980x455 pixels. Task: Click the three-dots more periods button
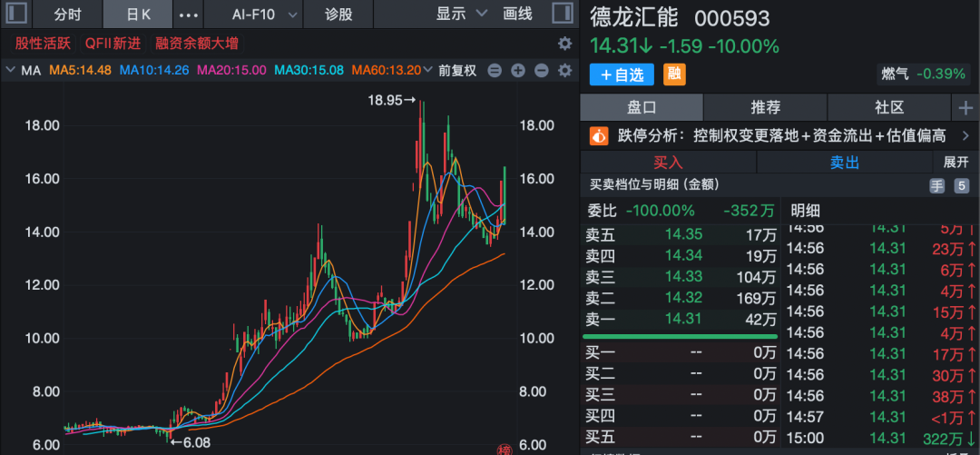pyautogui.click(x=188, y=15)
